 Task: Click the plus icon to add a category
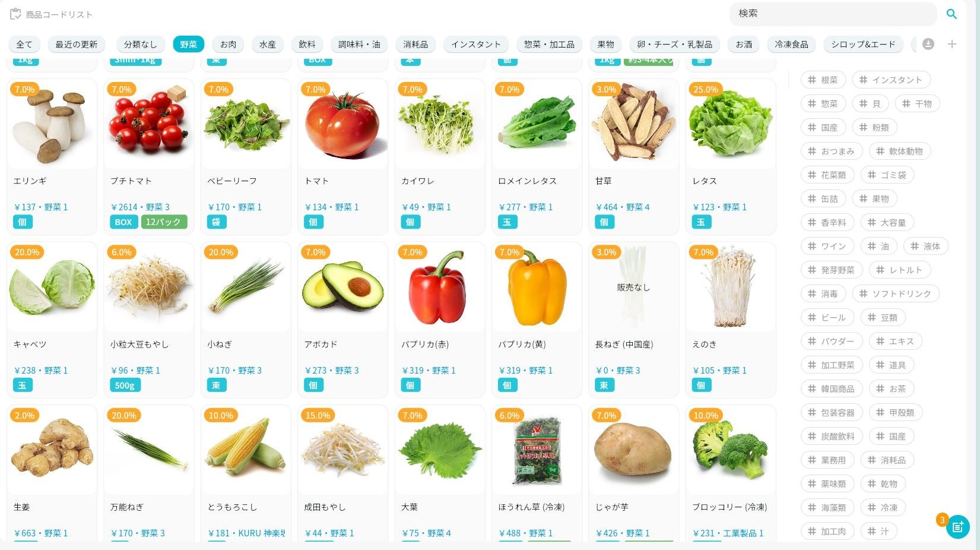[952, 44]
